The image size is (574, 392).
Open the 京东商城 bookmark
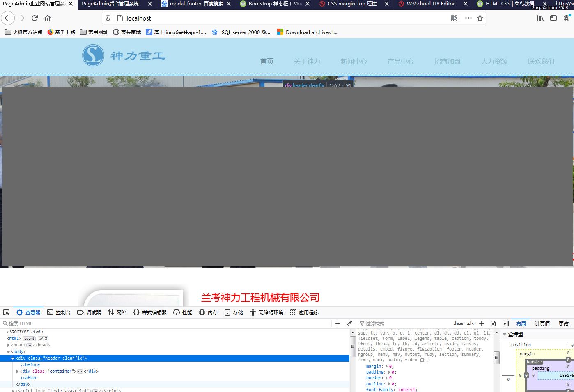coord(127,32)
